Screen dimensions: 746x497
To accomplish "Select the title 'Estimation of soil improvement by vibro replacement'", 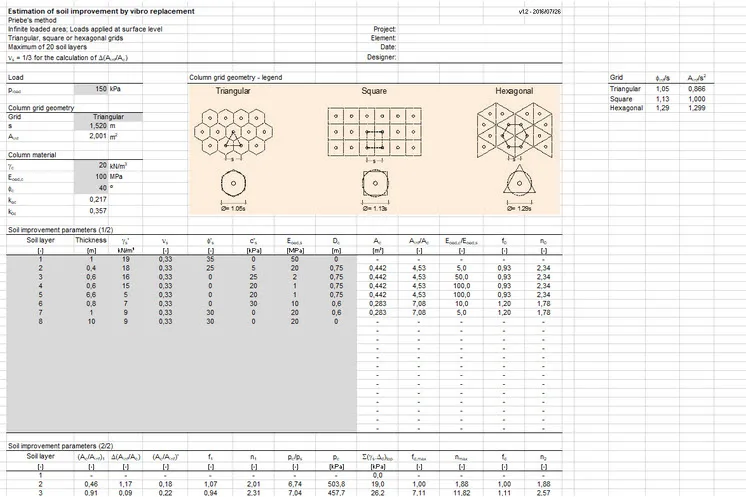I will [101, 11].
